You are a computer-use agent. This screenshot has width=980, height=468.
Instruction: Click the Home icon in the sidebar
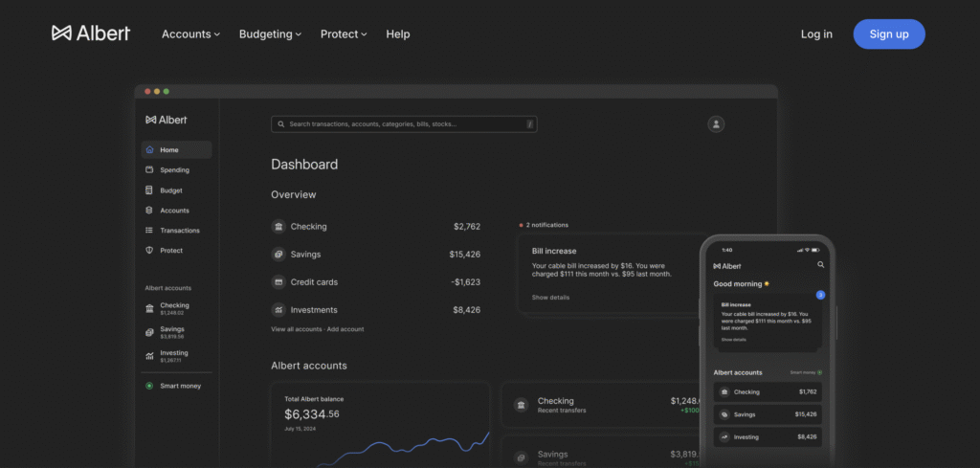pyautogui.click(x=149, y=150)
